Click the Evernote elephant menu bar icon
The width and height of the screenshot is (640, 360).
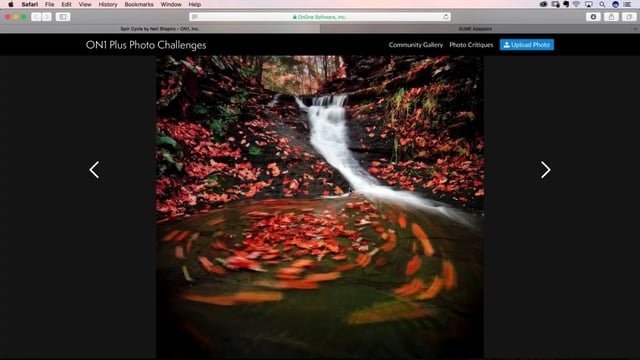pos(566,4)
